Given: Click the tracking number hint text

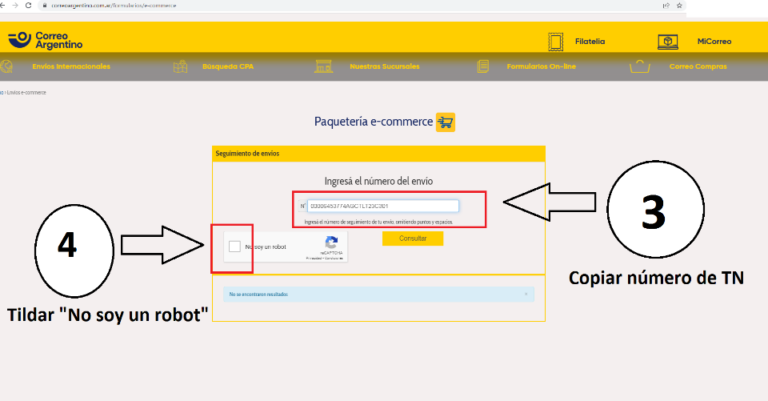Looking at the screenshot, I should click(379, 222).
